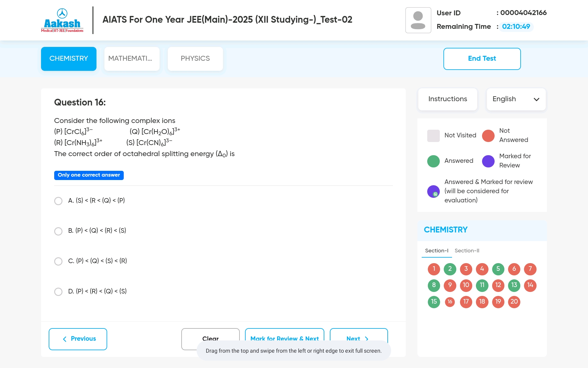Click the remaining time 02:10:49
This screenshot has width=588, height=368.
(x=516, y=27)
